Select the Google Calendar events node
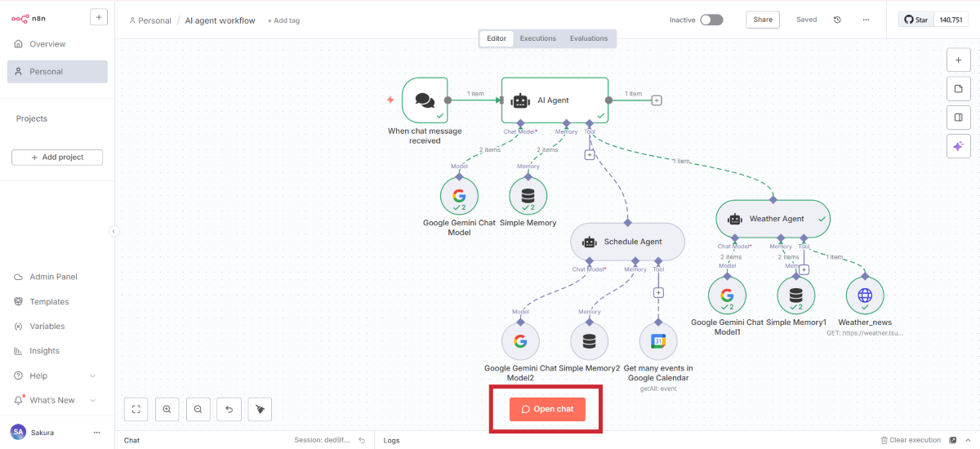This screenshot has height=449, width=980. (x=658, y=341)
